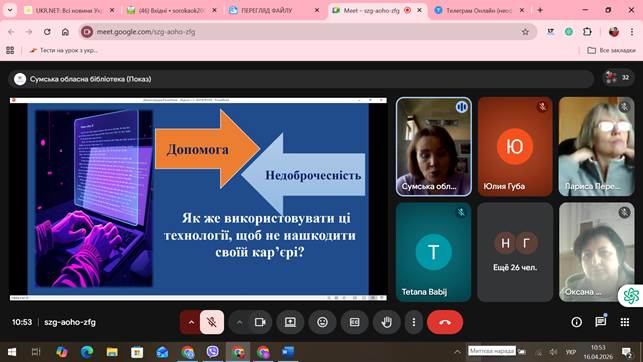Toggle the camera on or off
The height and width of the screenshot is (362, 643).
tap(260, 322)
